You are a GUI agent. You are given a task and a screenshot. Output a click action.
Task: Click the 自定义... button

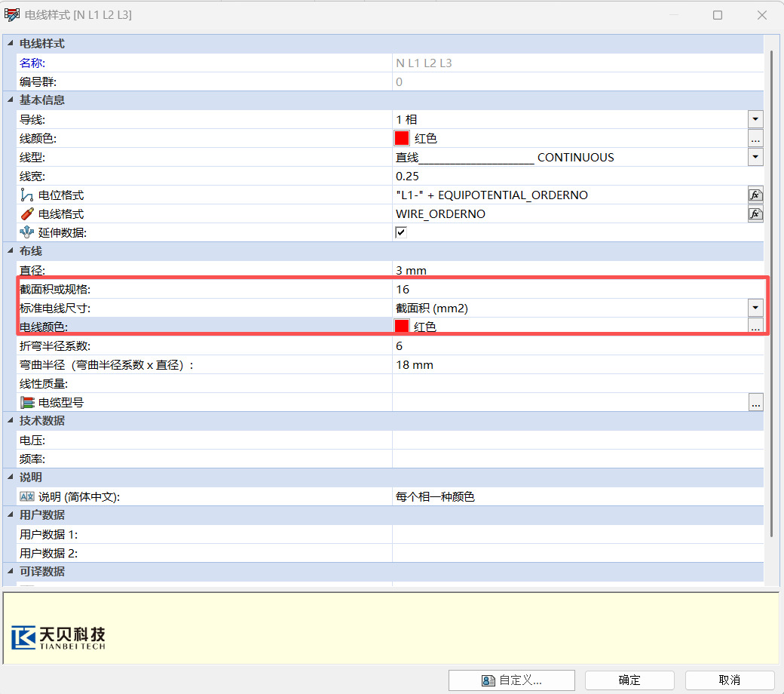coord(511,680)
